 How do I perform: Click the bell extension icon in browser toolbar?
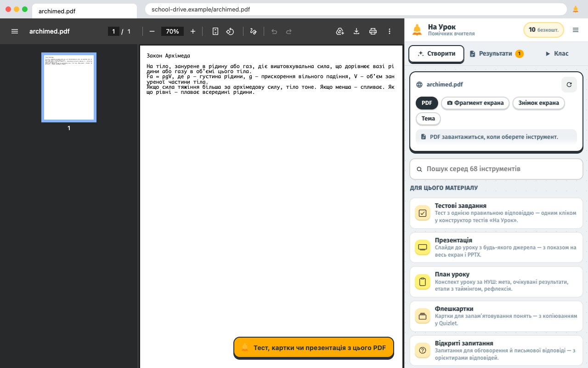point(576,9)
